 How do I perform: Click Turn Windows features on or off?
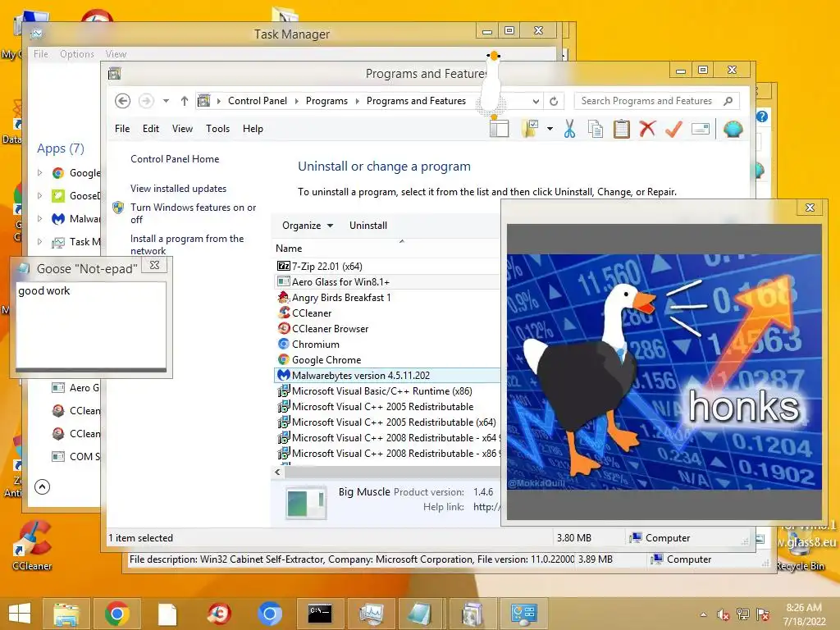[x=194, y=213]
